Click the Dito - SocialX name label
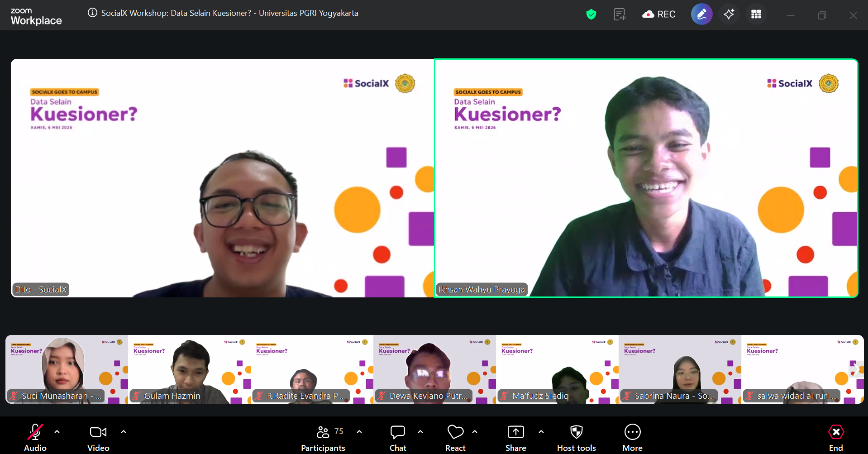This screenshot has height=454, width=868. [x=41, y=289]
